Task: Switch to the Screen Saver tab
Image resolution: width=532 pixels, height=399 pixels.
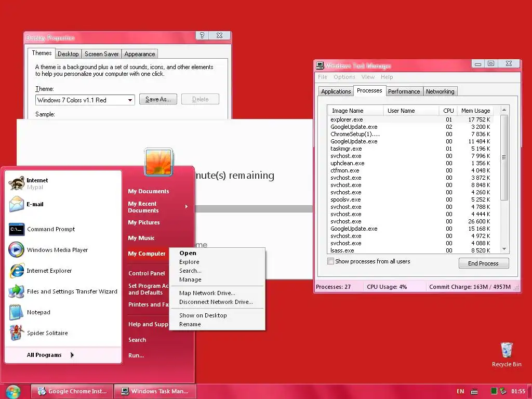Action: click(x=101, y=54)
